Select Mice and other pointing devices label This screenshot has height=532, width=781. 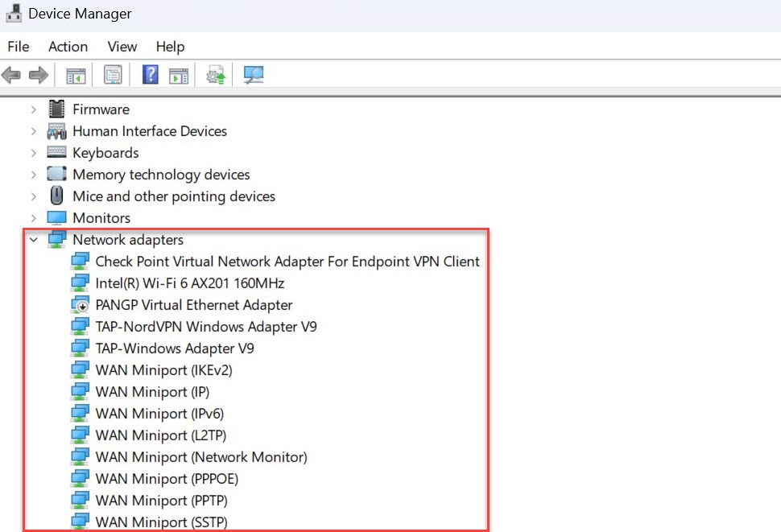point(174,196)
